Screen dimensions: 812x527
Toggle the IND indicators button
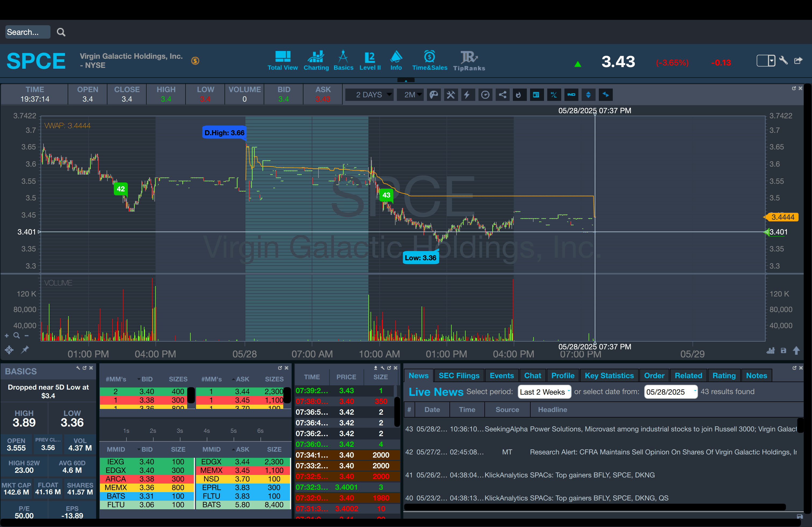[571, 95]
